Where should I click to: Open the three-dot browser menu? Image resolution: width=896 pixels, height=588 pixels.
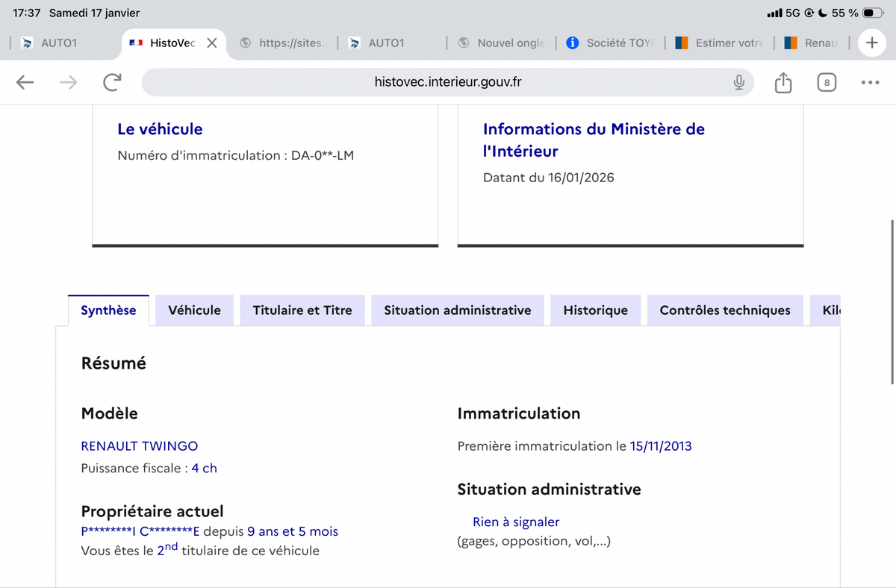coord(870,82)
